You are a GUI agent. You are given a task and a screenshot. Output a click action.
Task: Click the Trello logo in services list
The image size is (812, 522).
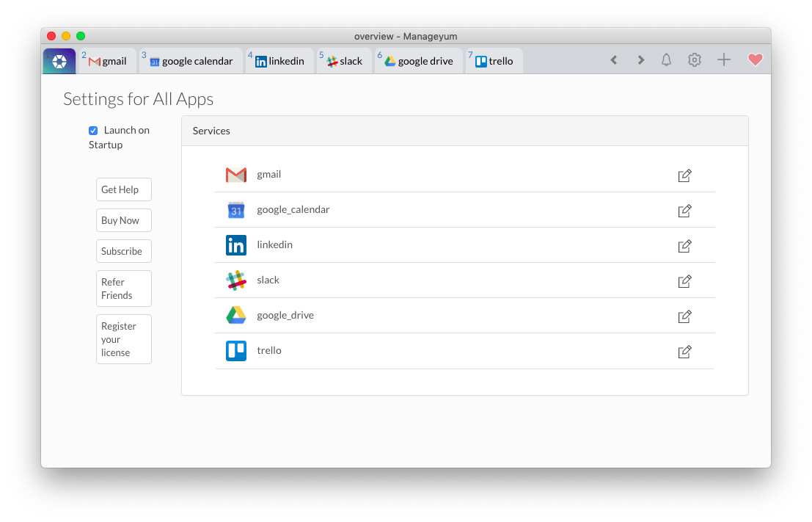pyautogui.click(x=236, y=351)
